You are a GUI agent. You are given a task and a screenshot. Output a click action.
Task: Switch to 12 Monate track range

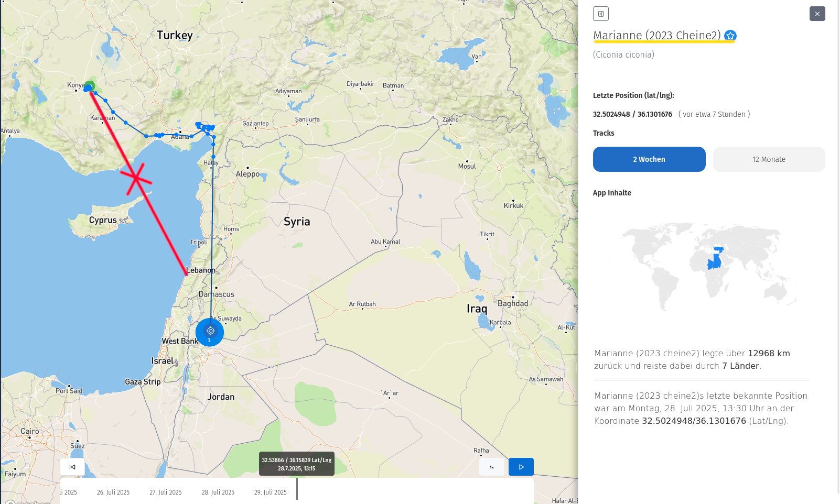[769, 159]
